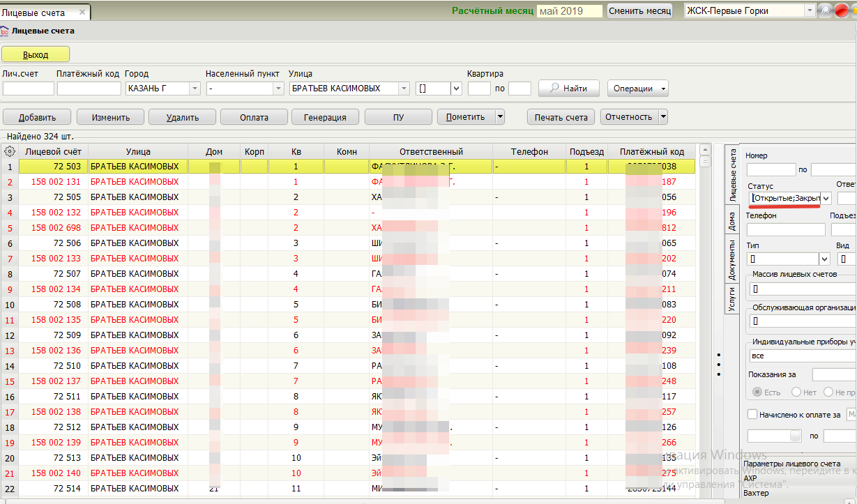
Task: Expand the Отчетность arrow button
Action: (662, 117)
